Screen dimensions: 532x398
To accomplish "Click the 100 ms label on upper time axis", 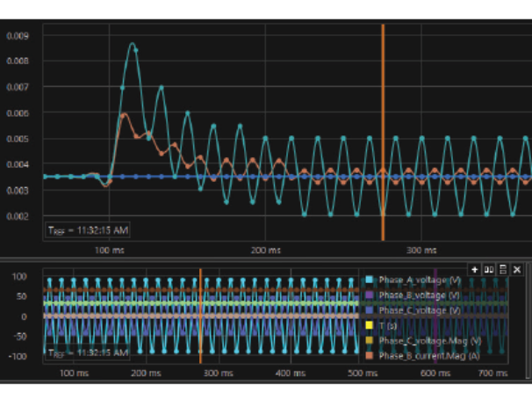I will (109, 250).
